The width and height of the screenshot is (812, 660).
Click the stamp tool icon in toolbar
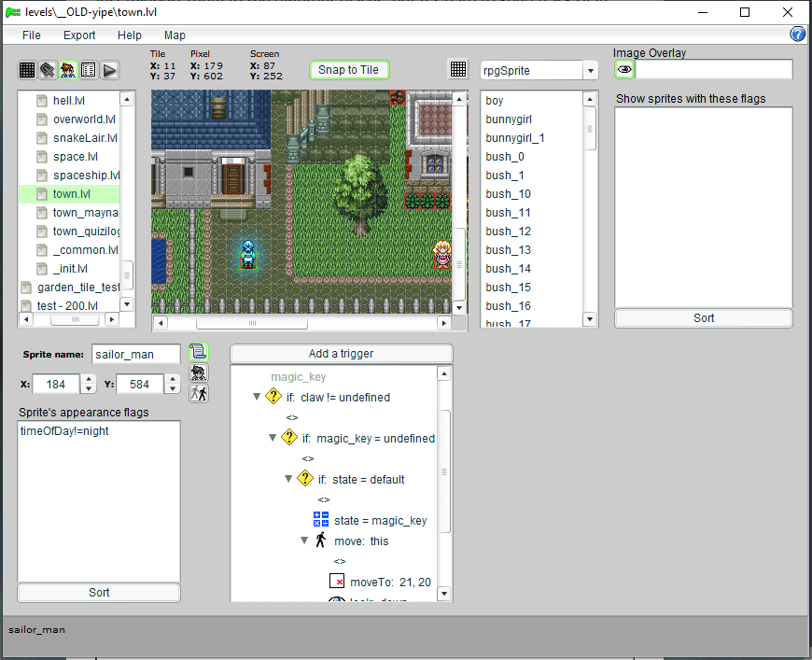pyautogui.click(x=48, y=70)
